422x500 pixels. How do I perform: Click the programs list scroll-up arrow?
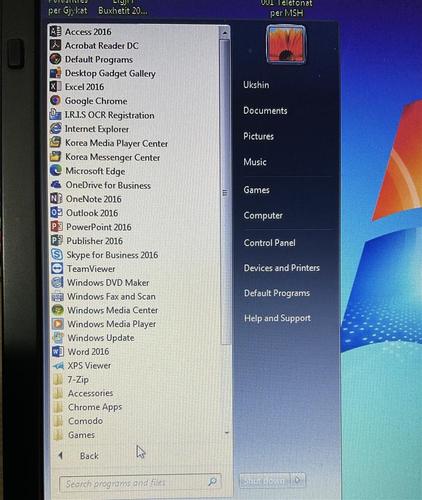point(225,33)
